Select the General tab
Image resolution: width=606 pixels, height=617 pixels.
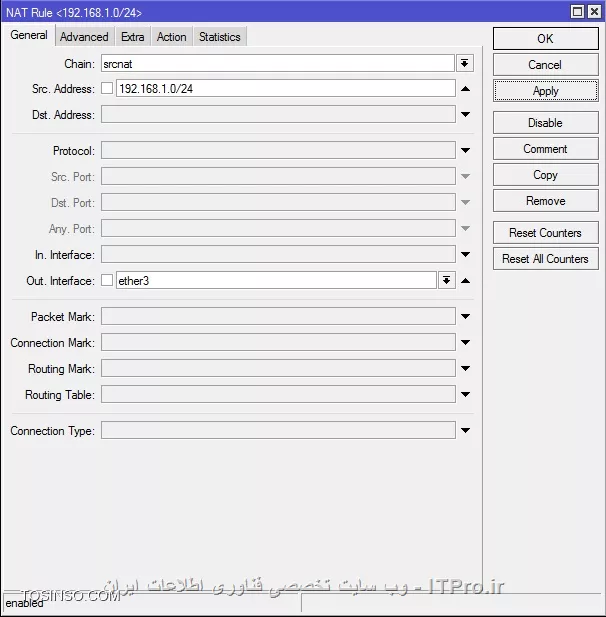pyautogui.click(x=29, y=35)
